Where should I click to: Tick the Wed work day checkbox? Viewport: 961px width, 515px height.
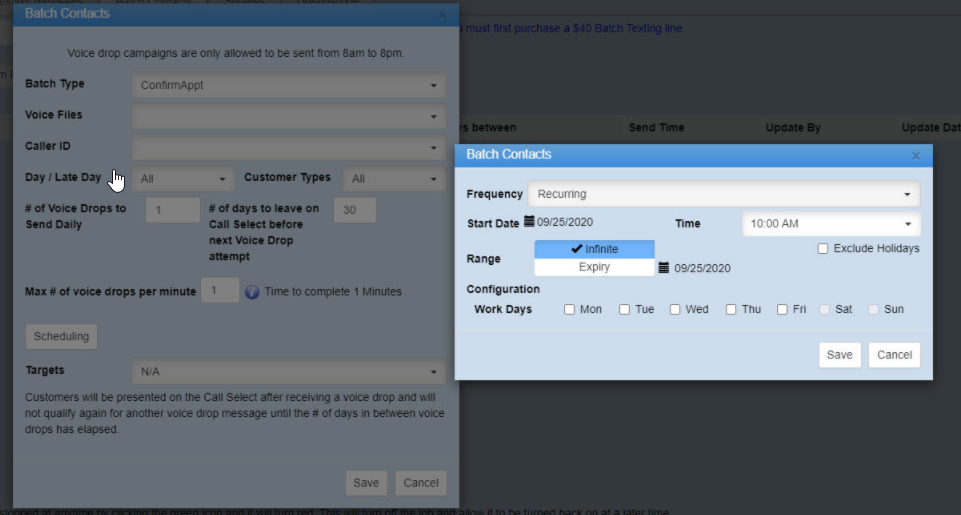click(x=675, y=310)
